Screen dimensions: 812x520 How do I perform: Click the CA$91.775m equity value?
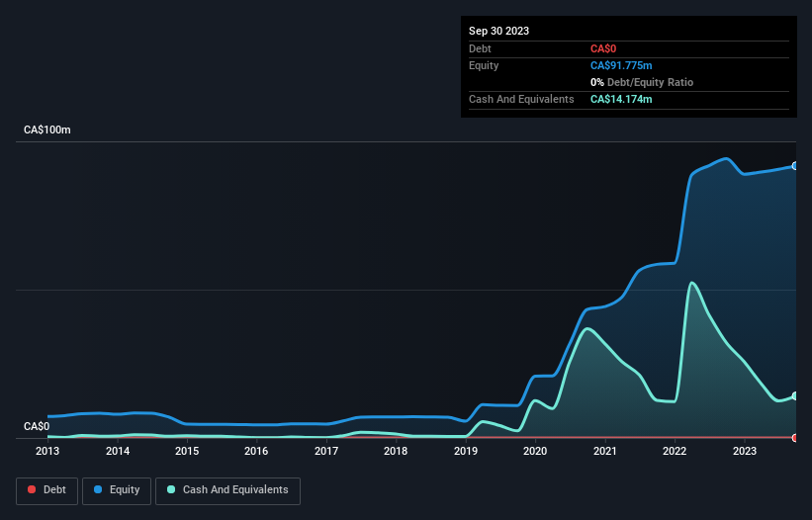coord(621,65)
